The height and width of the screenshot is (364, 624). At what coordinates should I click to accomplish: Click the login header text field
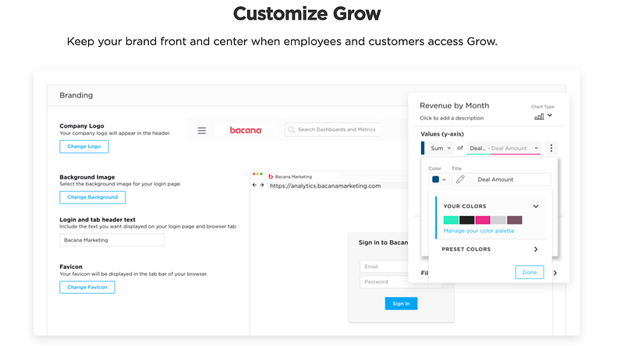coord(112,240)
